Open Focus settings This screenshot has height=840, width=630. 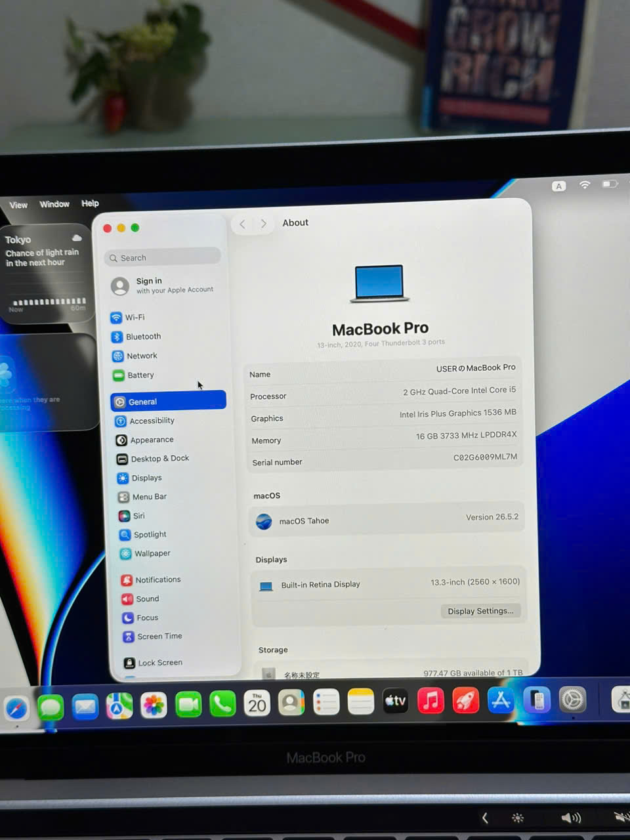[x=140, y=618]
